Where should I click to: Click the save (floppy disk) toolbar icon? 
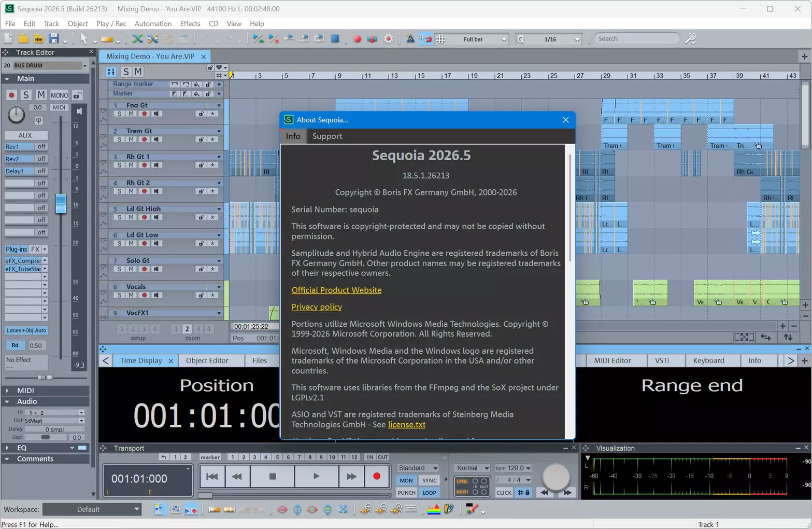(53, 39)
